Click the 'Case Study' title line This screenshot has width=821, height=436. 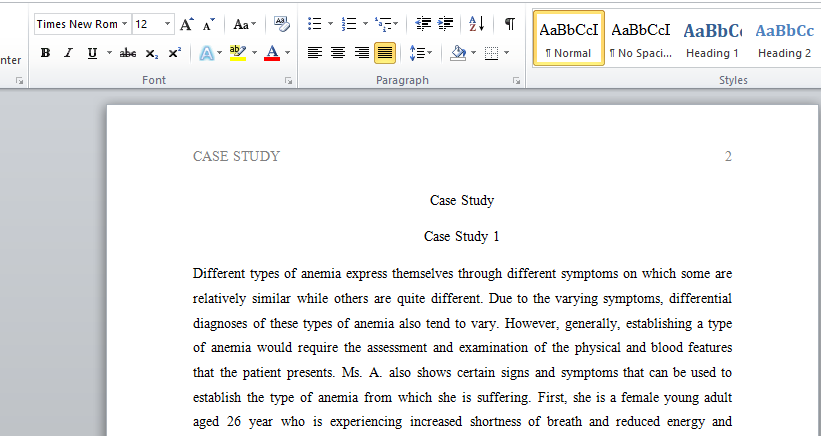point(462,200)
